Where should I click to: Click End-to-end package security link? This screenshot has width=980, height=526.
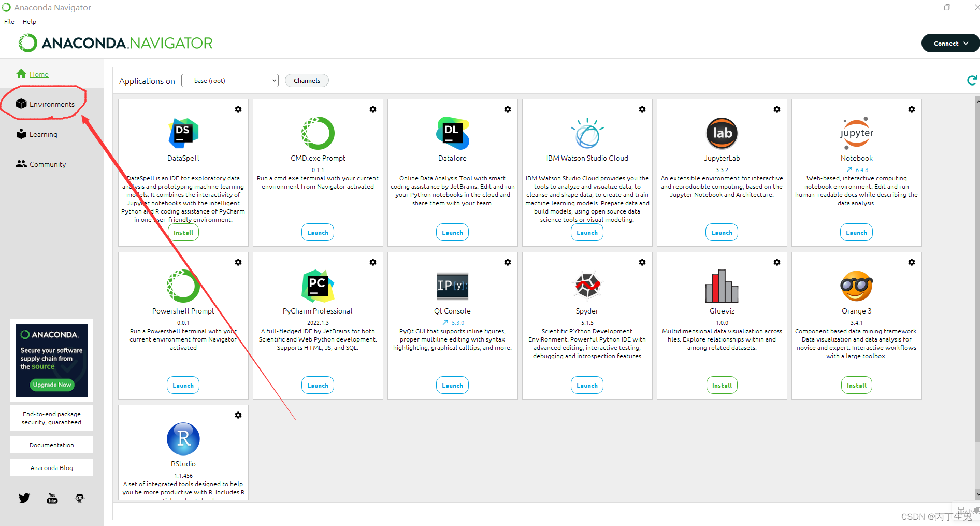(52, 418)
